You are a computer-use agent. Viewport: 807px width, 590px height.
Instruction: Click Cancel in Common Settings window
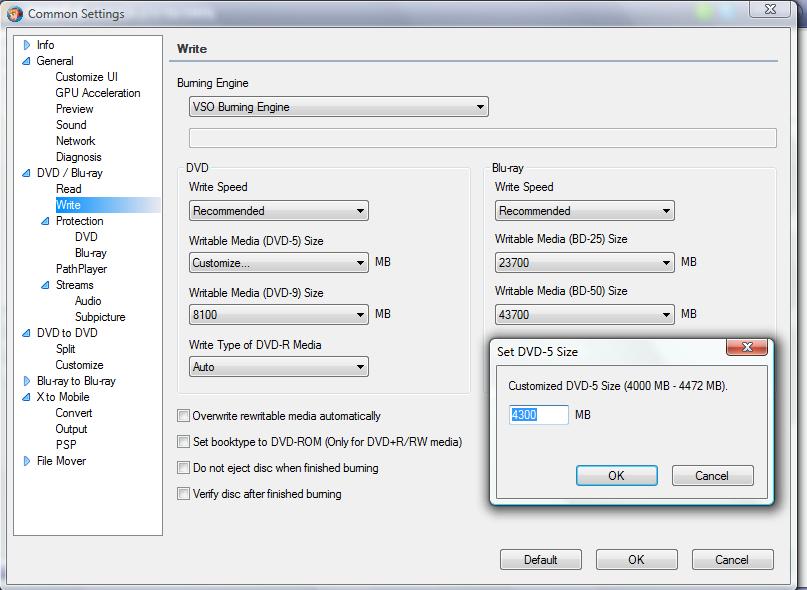pyautogui.click(x=732, y=559)
